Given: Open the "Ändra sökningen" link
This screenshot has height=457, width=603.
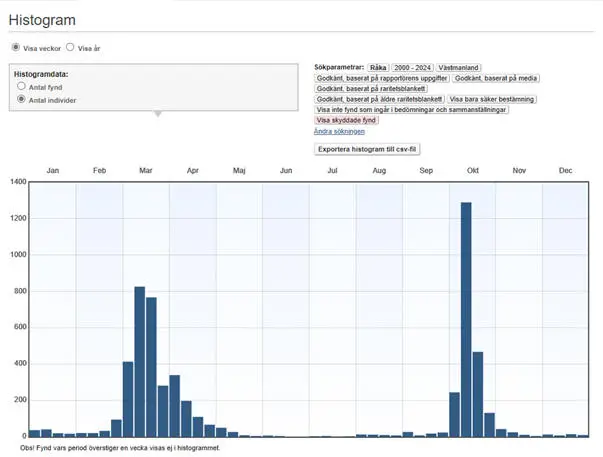Looking at the screenshot, I should [x=339, y=131].
